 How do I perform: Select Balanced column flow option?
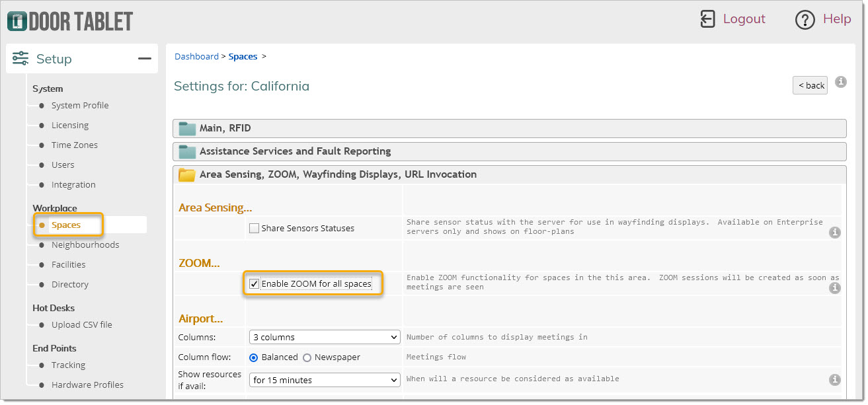[254, 357]
